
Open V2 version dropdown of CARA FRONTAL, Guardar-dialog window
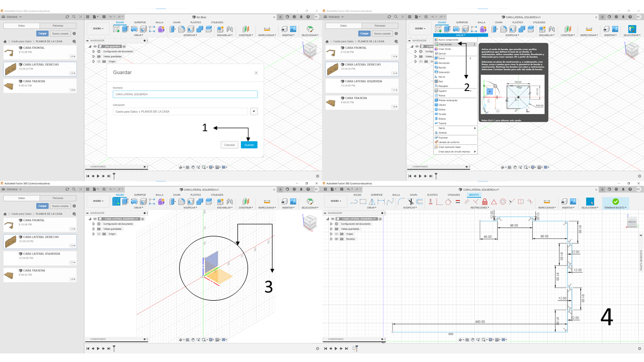click(72, 56)
